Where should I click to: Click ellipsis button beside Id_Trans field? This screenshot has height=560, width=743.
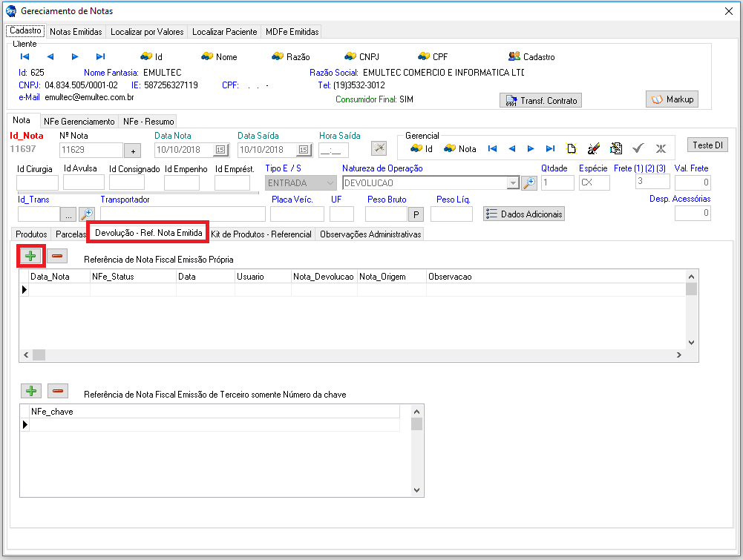pyautogui.click(x=68, y=214)
